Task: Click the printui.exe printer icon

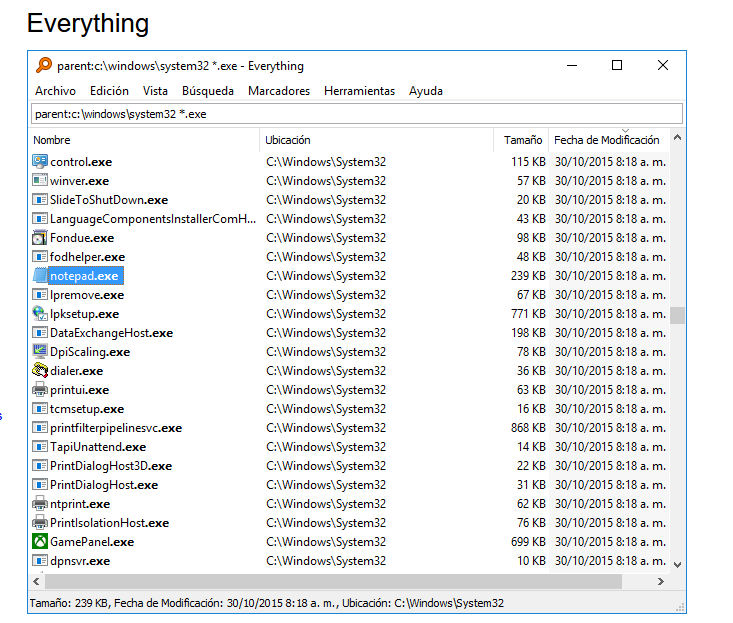Action: (x=40, y=390)
